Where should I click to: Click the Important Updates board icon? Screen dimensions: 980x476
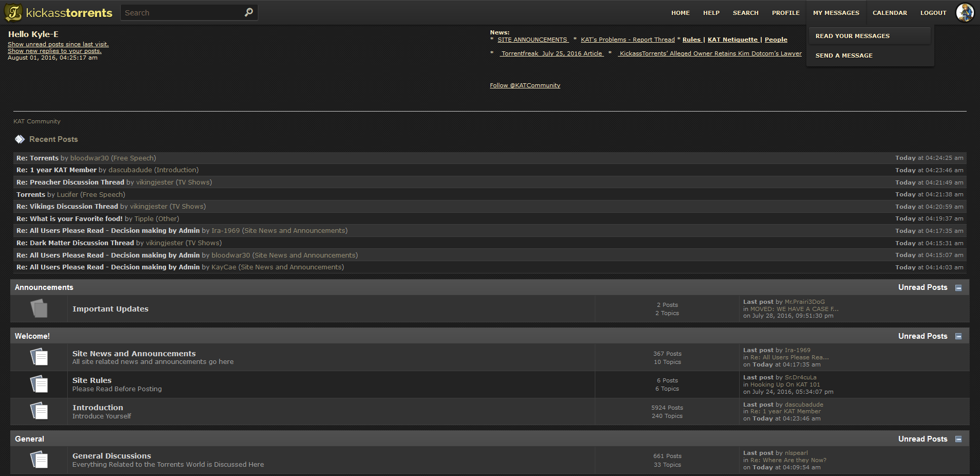point(39,308)
